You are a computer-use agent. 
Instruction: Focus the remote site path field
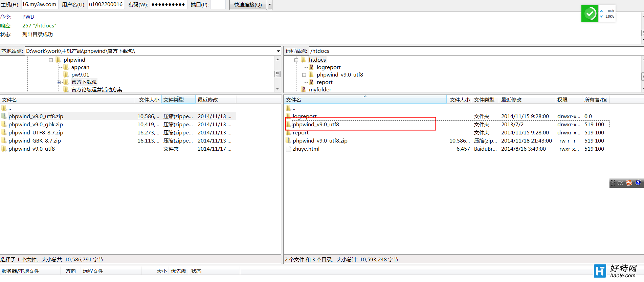pyautogui.click(x=475, y=51)
